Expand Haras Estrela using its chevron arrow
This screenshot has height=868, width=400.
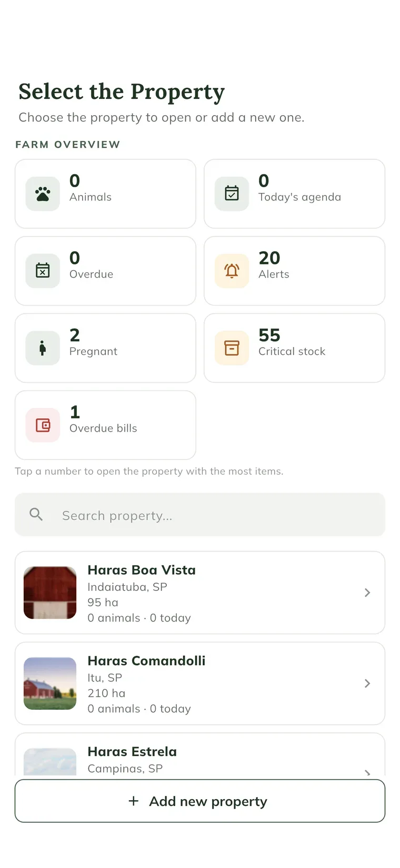pyautogui.click(x=367, y=772)
